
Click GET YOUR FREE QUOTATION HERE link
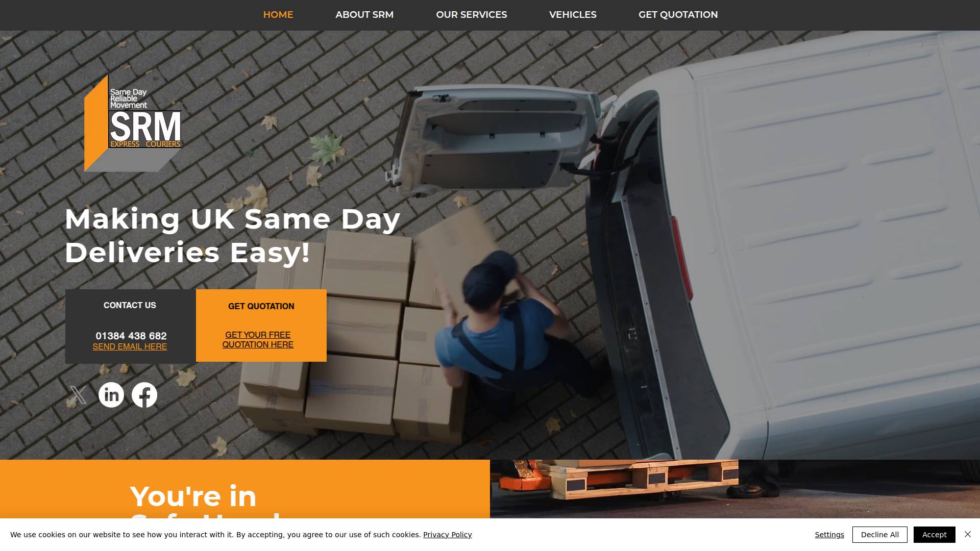pos(258,340)
